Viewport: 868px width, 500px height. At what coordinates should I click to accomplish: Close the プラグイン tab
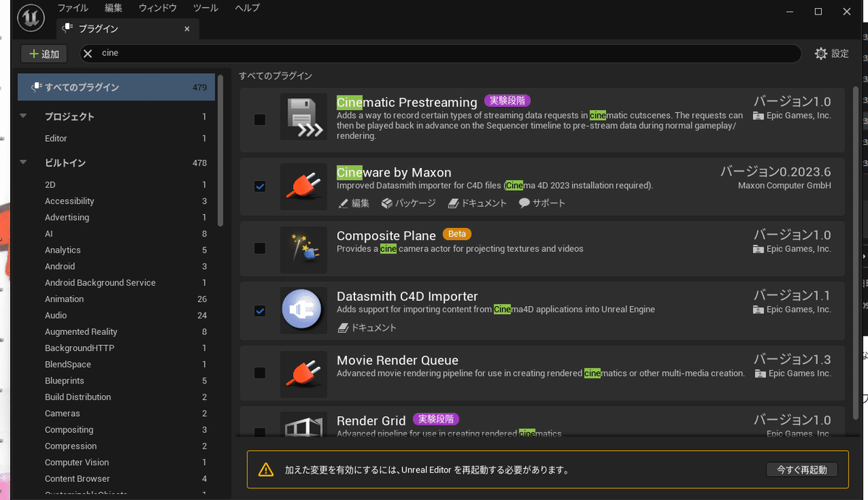[187, 29]
